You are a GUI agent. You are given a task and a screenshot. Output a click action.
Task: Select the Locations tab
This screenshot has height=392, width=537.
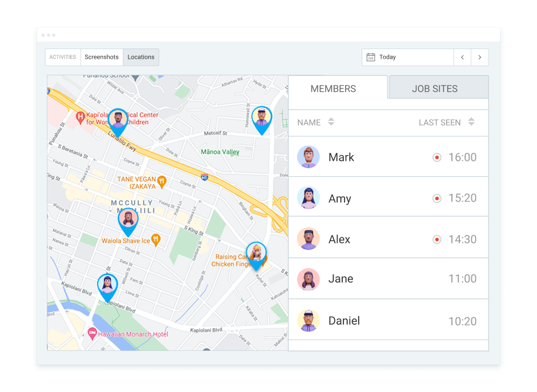click(x=141, y=57)
